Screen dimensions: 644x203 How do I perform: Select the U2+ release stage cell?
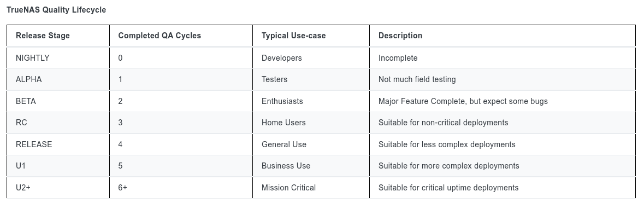pos(23,188)
